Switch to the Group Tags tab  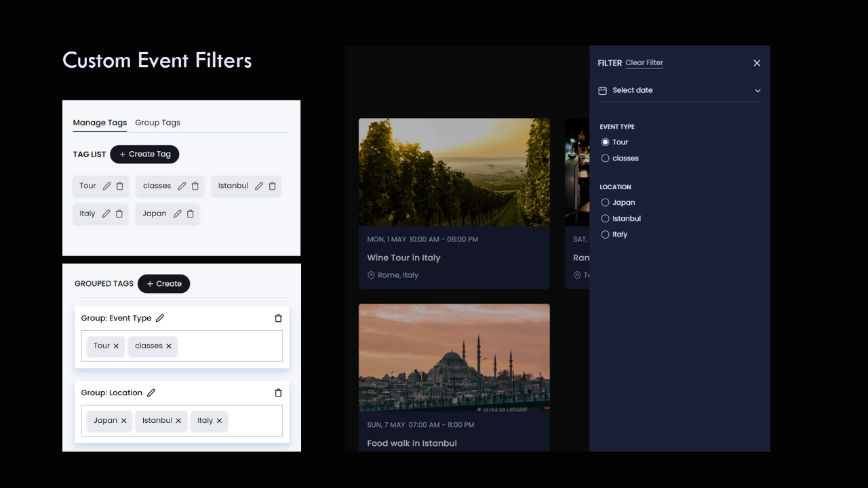(157, 123)
